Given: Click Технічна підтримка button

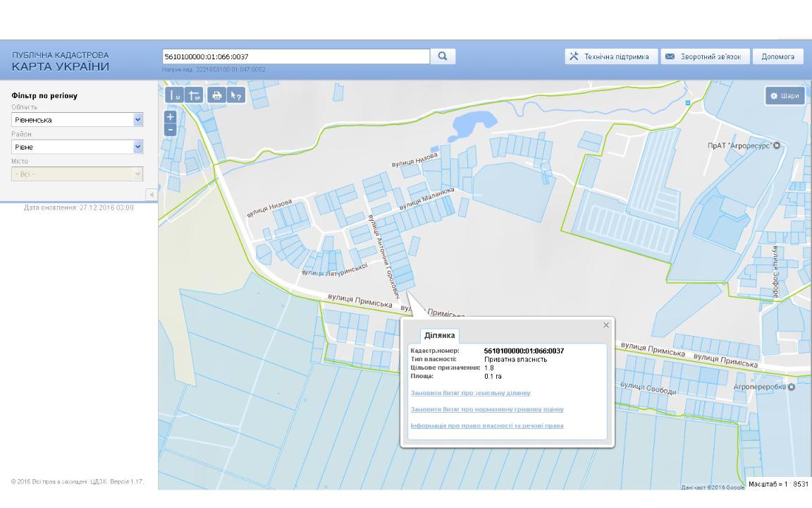Looking at the screenshot, I should tap(611, 56).
